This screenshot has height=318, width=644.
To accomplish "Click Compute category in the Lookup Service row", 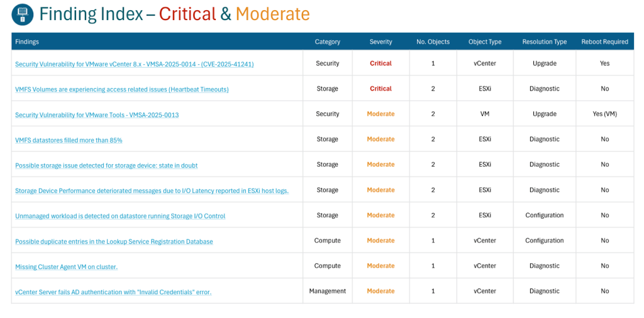I will 327,241.
